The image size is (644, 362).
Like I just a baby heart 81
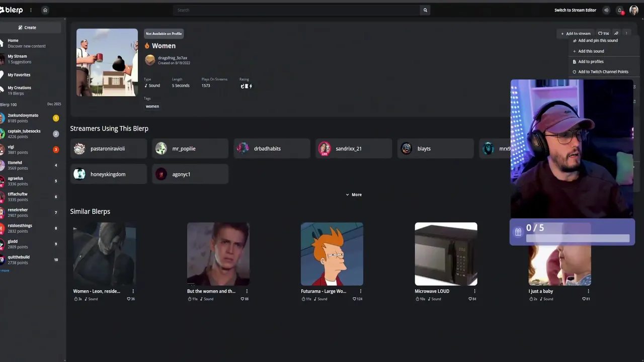[586, 299]
